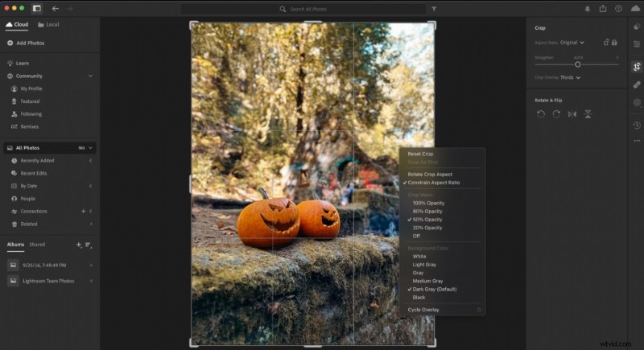
Task: Click the Share export icon
Action: 603,9
